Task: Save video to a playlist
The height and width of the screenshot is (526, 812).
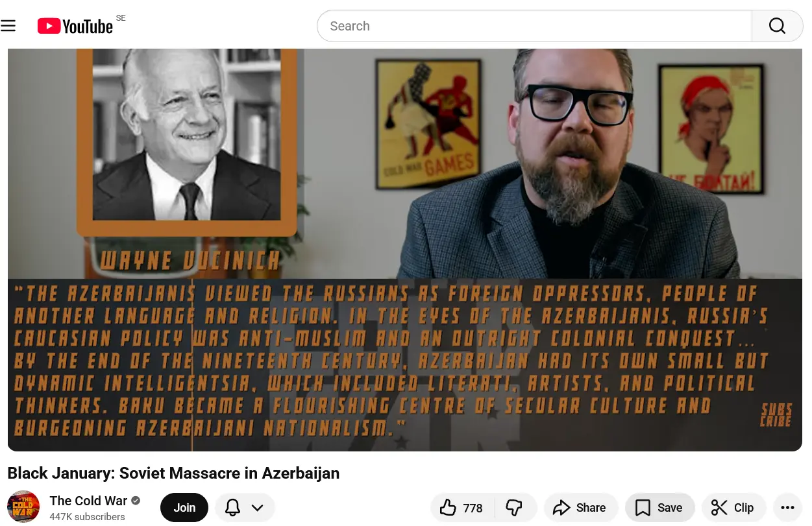Action: [659, 508]
